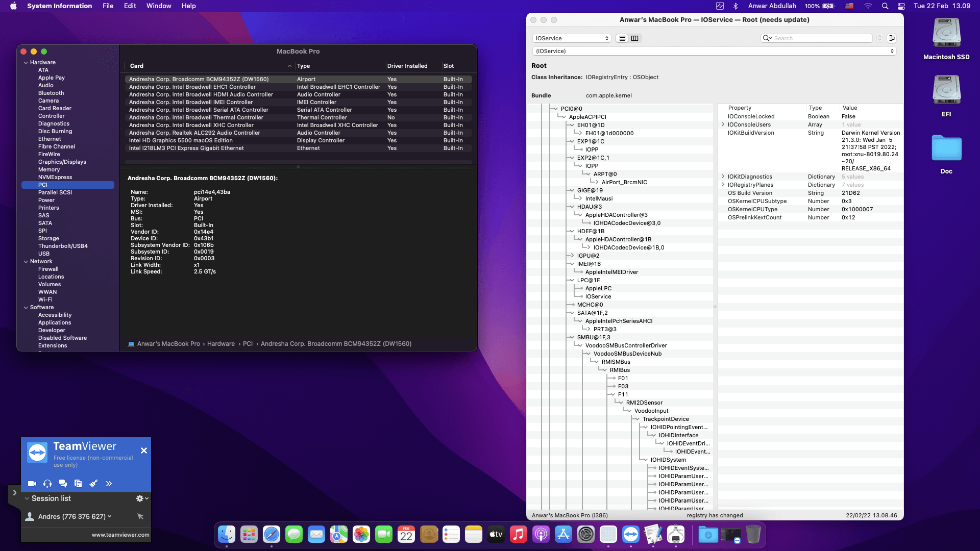Open the Macintosh SSD desktop drive
980x551 pixels.
coord(946,39)
